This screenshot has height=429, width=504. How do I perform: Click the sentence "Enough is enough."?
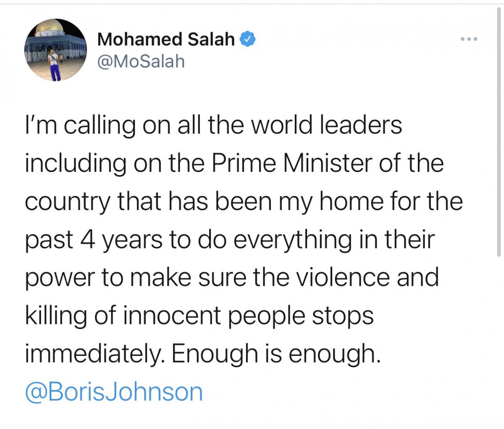click(276, 354)
